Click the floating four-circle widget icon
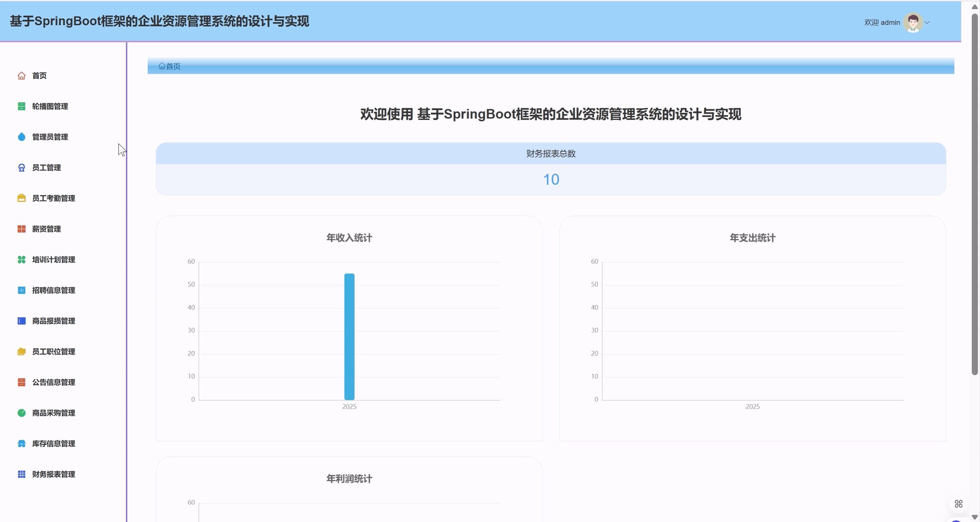 (958, 504)
